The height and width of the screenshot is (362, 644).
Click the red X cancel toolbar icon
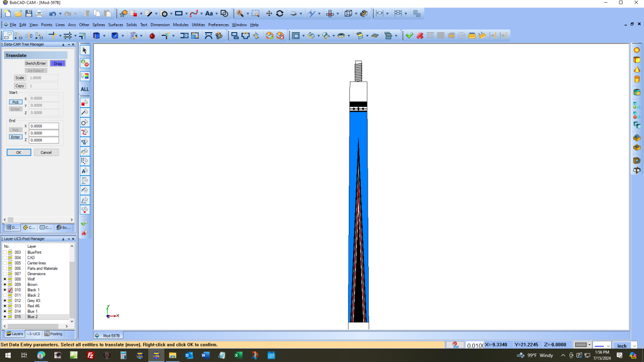click(x=420, y=35)
